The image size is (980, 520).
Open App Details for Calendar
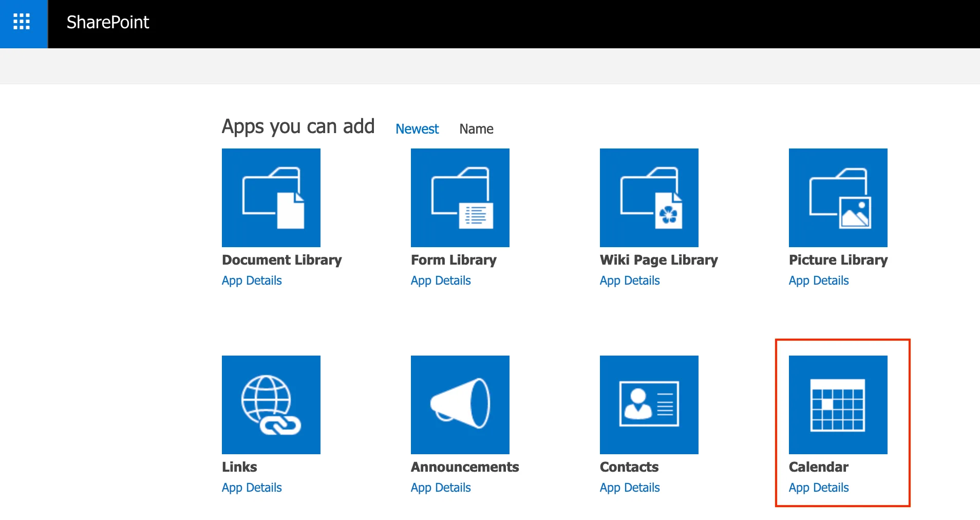(x=819, y=488)
